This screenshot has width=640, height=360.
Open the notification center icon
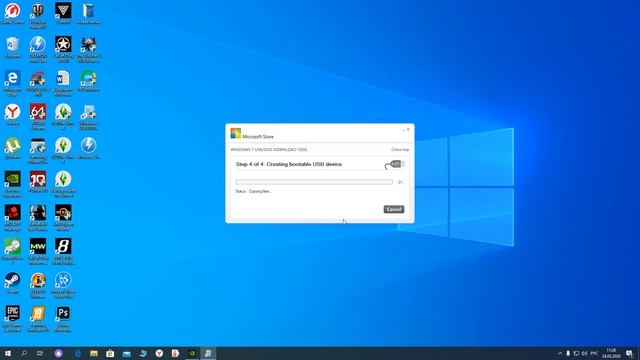pyautogui.click(x=629, y=353)
